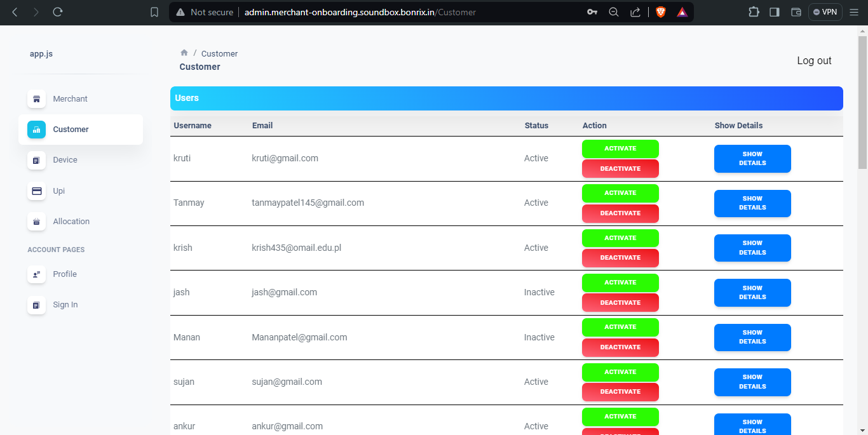Open the Customer section icon

[36, 130]
